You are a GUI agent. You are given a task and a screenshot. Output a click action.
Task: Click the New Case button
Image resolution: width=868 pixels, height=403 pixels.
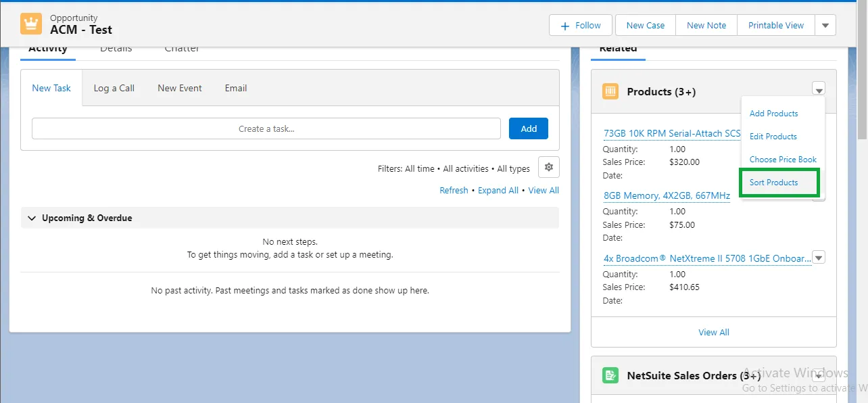646,25
